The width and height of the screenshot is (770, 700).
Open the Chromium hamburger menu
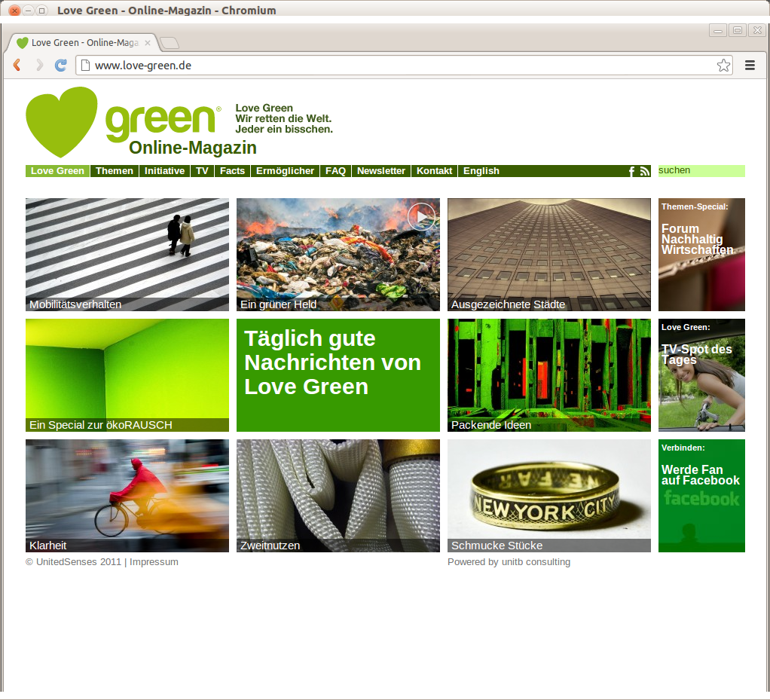point(750,66)
